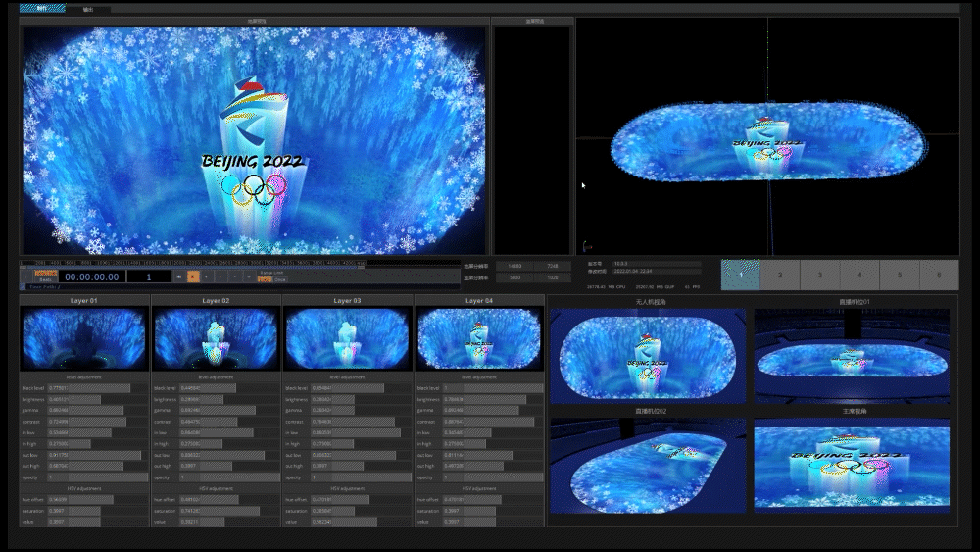Image resolution: width=980 pixels, height=552 pixels.
Task: Adjust Layer 03 contrast slider
Action: 362,422
